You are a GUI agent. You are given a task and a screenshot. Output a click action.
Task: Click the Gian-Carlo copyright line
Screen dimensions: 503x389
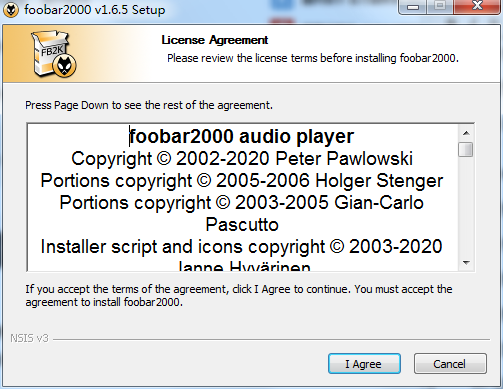point(241,203)
